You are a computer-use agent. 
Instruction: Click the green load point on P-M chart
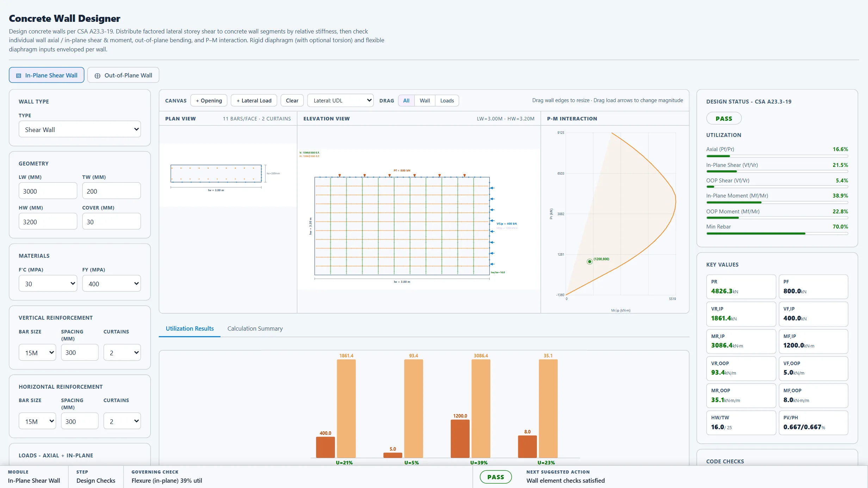(x=589, y=262)
